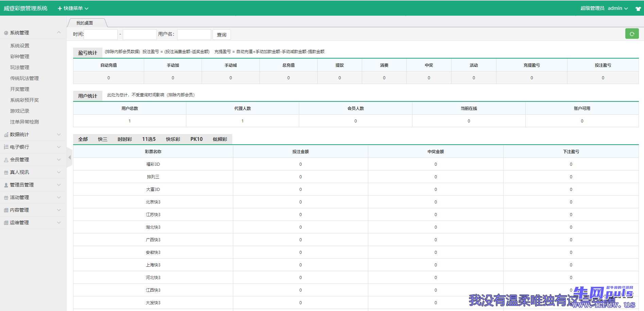Click the 用户名 input field
644x311 pixels.
coord(194,34)
